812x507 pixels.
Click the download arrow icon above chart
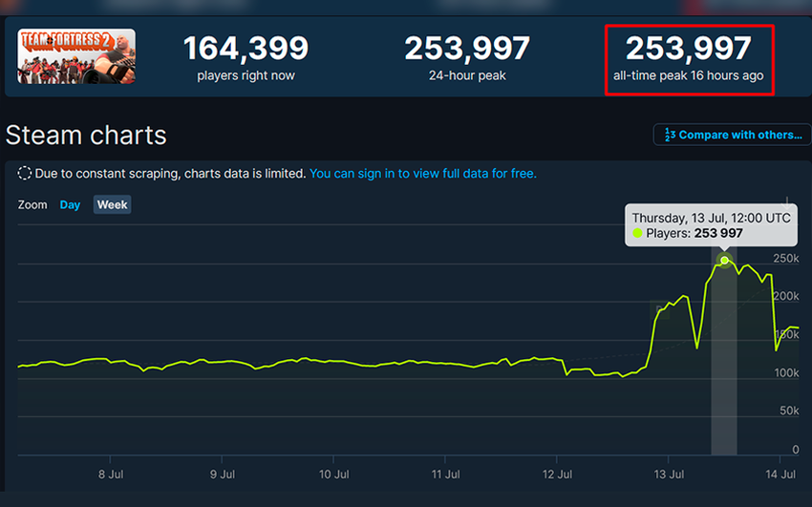786,202
